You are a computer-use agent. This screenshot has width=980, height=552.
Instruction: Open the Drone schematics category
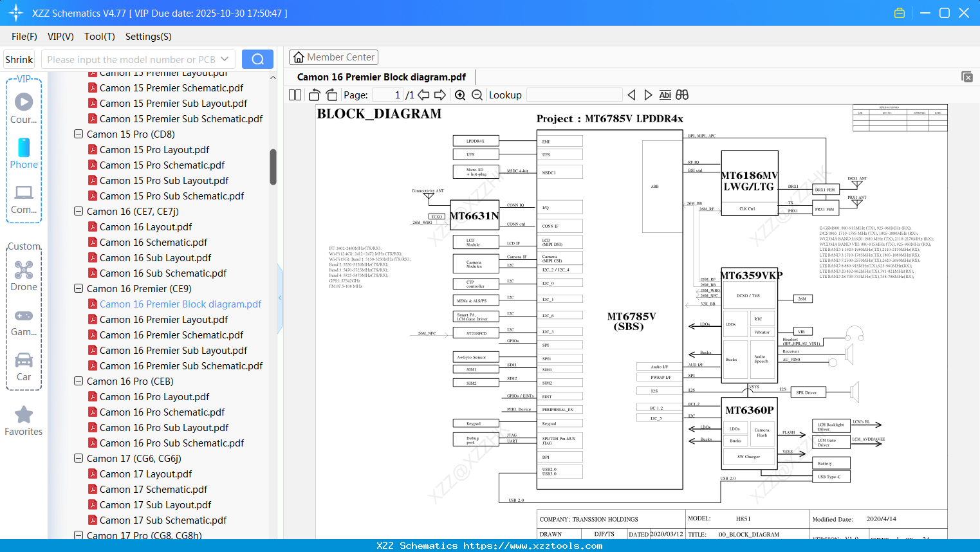pyautogui.click(x=24, y=276)
